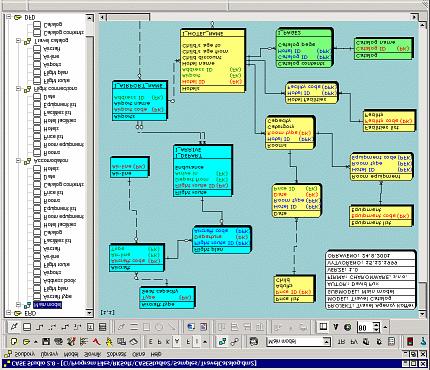Click overflow arrow after the I button
Viewport: 430px width, 370px height.
pyautogui.click(x=205, y=342)
